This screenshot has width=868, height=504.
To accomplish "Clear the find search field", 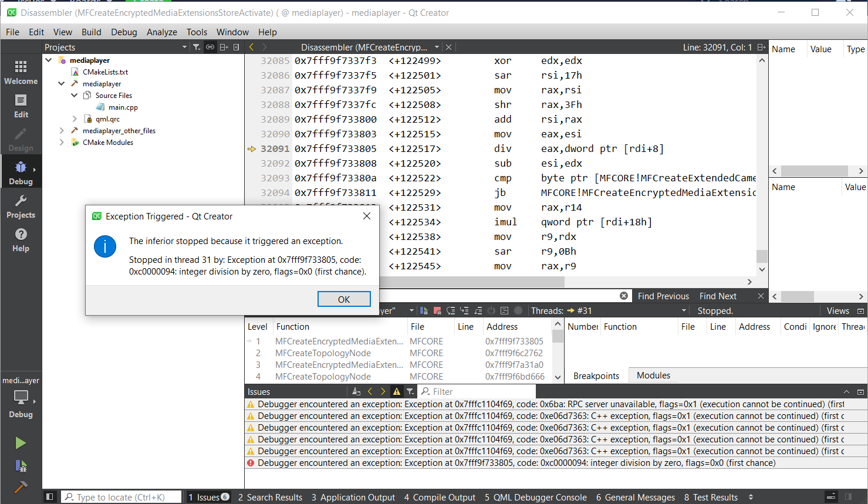I will pyautogui.click(x=624, y=296).
